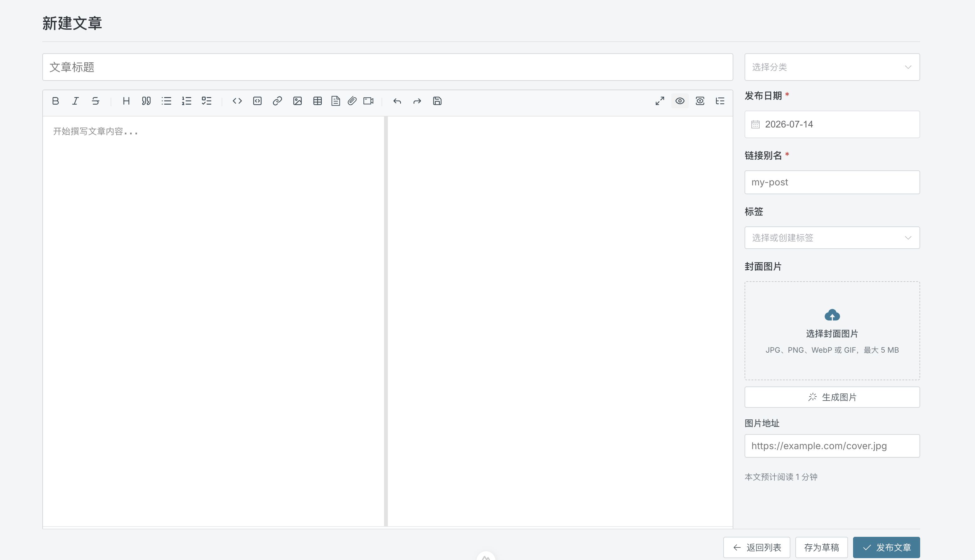Insert a hyperlink with link icon
Image resolution: width=975 pixels, height=560 pixels.
(277, 101)
